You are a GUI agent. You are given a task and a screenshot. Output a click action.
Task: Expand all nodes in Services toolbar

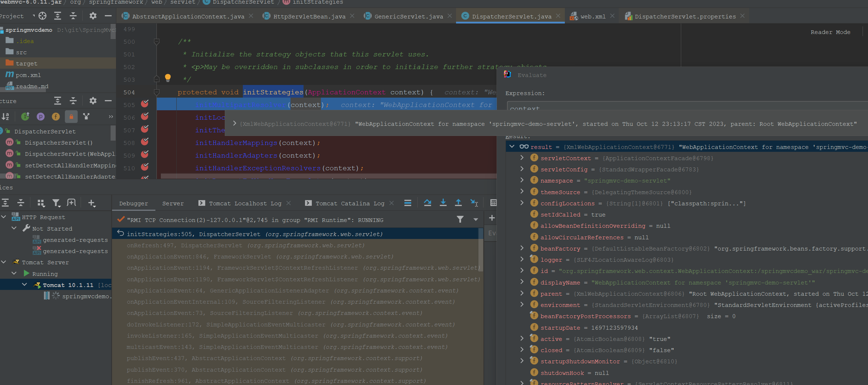point(5,203)
